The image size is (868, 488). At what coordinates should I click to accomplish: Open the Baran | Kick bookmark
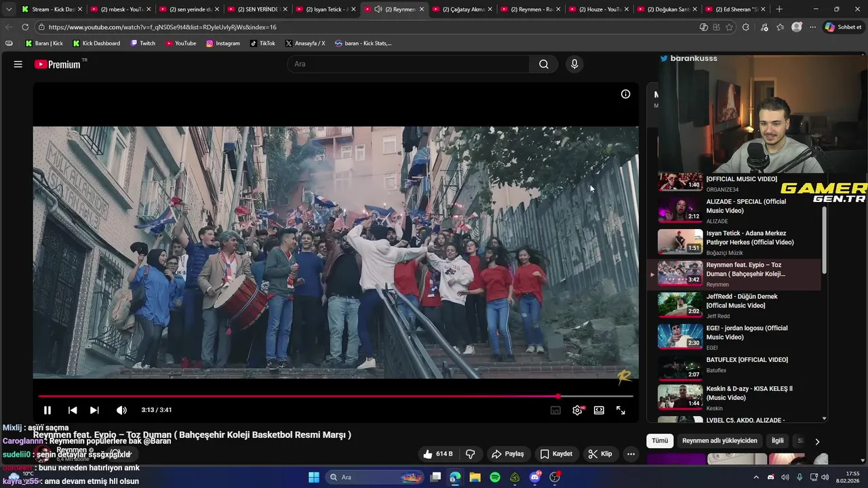coord(44,43)
